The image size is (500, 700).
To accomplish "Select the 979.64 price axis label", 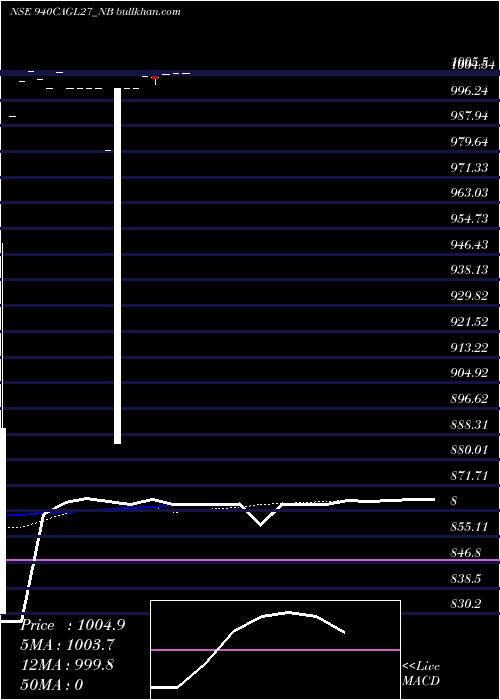I will point(469,142).
